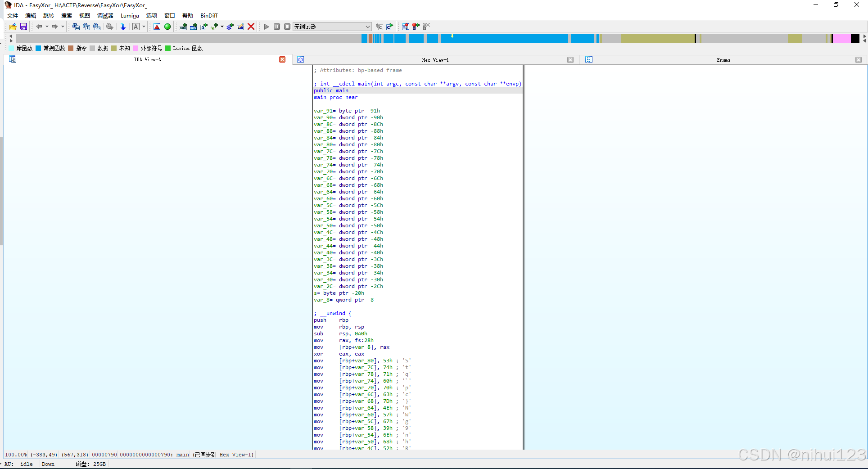868x469 pixels.
Task: Click the red X delete icon
Action: tap(251, 27)
